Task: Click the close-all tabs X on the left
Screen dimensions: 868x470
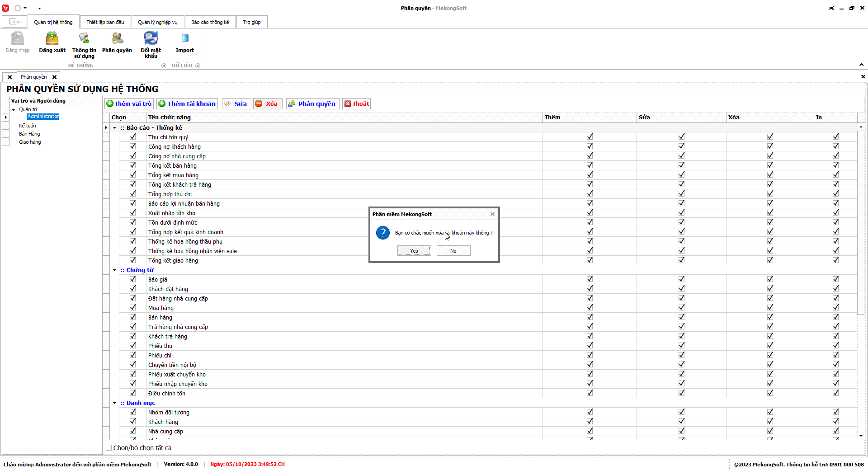Action: pos(9,77)
